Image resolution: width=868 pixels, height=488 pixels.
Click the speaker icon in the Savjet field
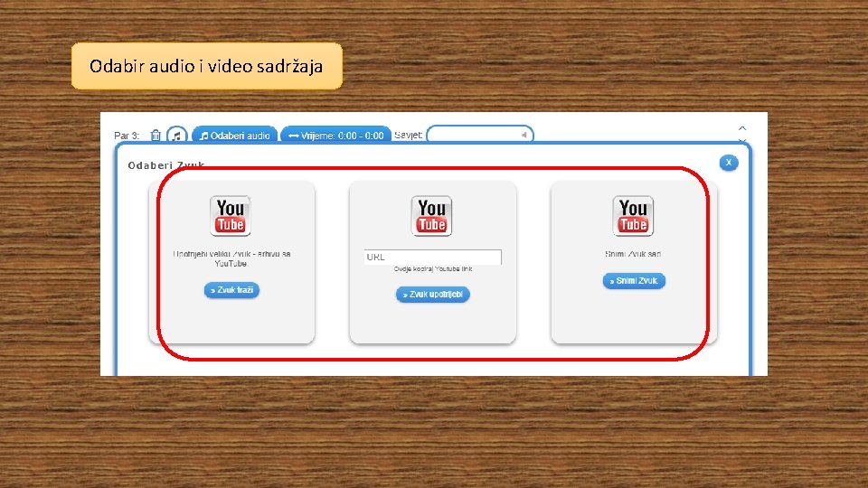[524, 135]
